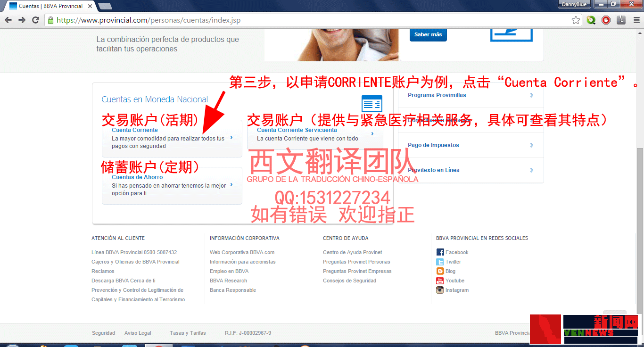The height and width of the screenshot is (347, 644).
Task: Open the Cuenta Corriente link
Action: [135, 130]
